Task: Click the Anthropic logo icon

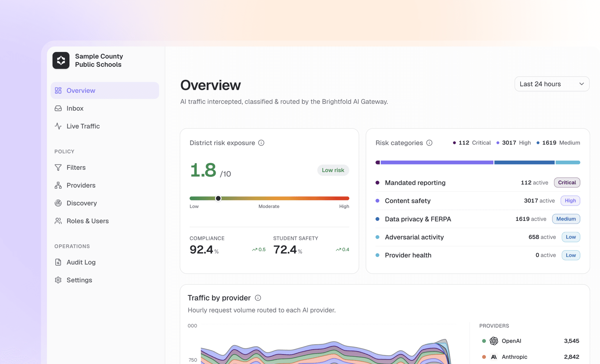Action: pyautogui.click(x=494, y=357)
